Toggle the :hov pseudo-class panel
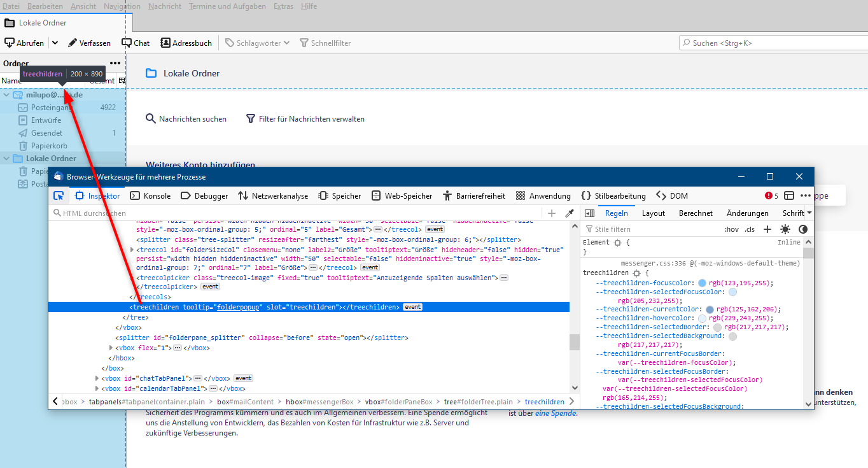Image resolution: width=868 pixels, height=468 pixels. point(732,229)
